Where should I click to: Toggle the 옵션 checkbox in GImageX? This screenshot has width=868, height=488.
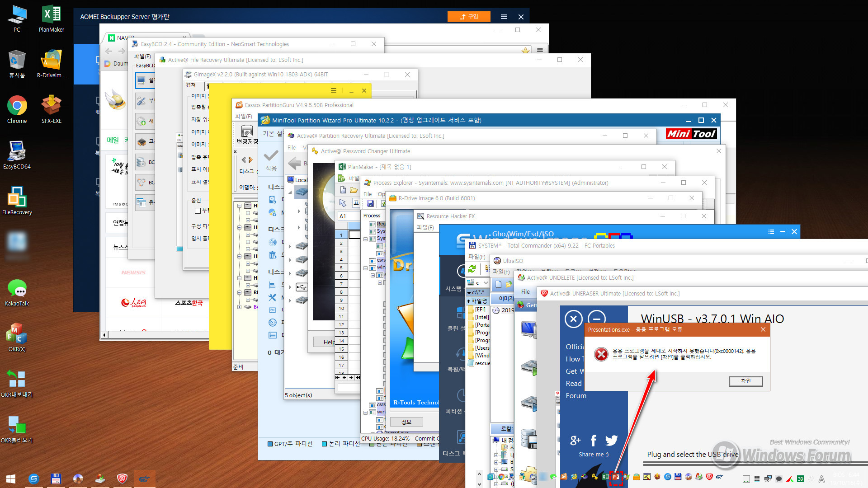(198, 211)
